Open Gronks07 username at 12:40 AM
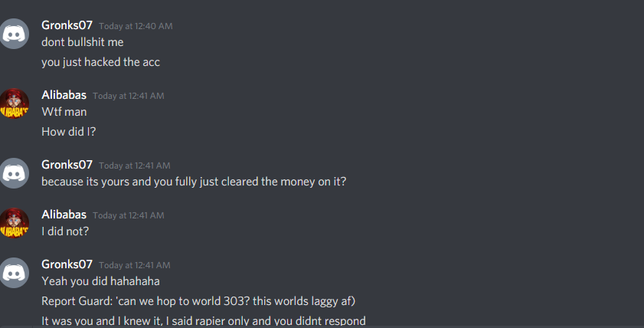This screenshot has width=644, height=328. point(67,25)
